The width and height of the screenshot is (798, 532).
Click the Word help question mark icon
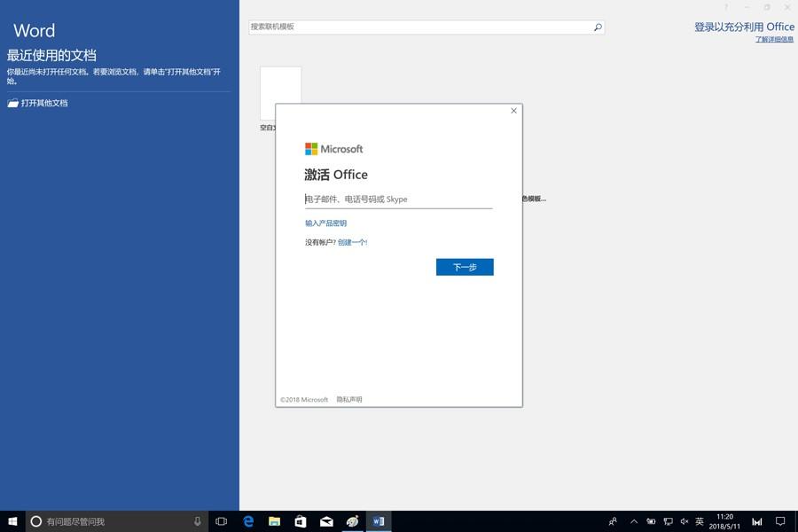pos(726,7)
